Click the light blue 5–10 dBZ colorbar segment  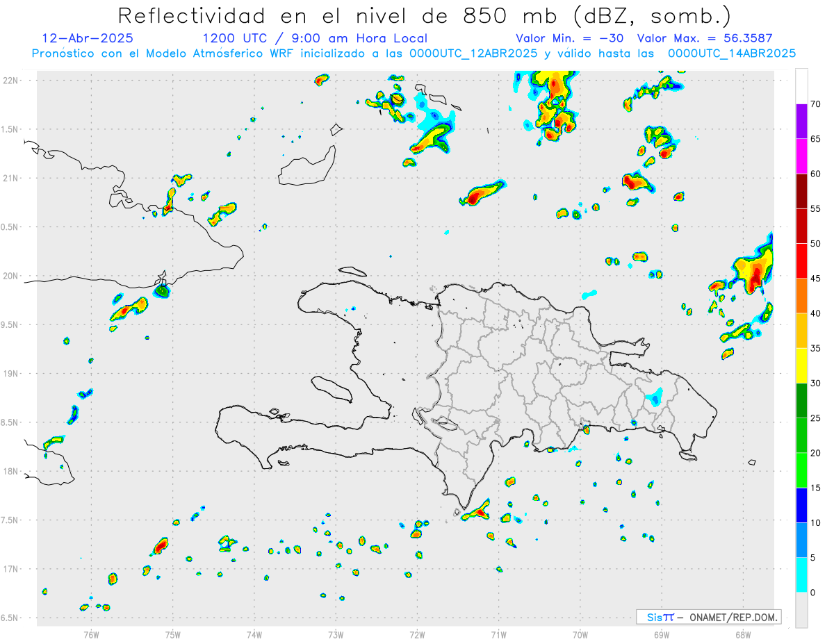(x=801, y=540)
